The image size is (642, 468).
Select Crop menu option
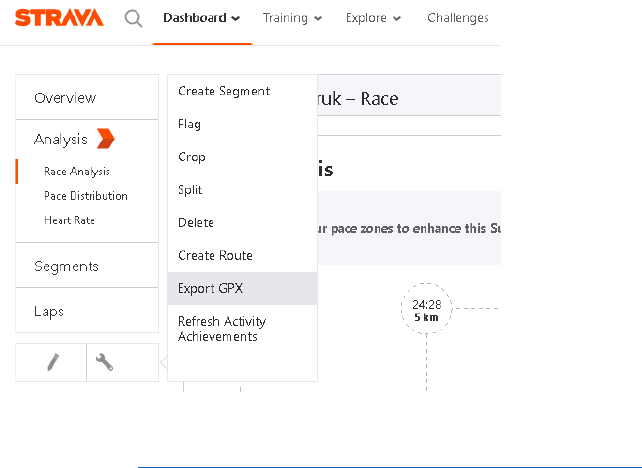[192, 157]
